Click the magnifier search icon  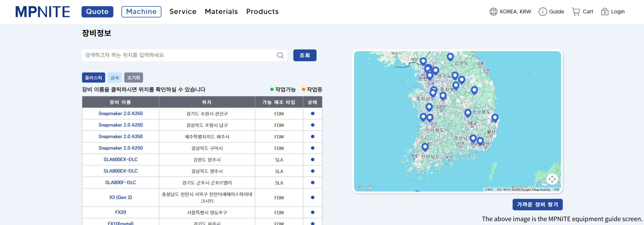coord(280,55)
